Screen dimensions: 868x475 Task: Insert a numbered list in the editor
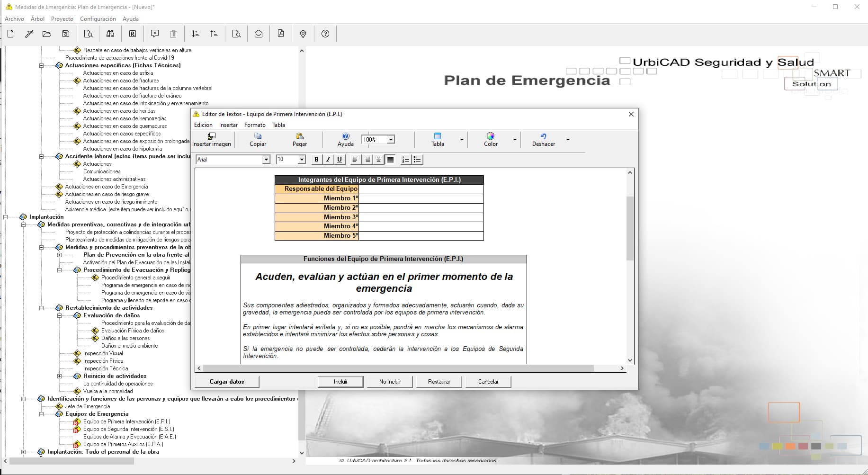tap(406, 160)
